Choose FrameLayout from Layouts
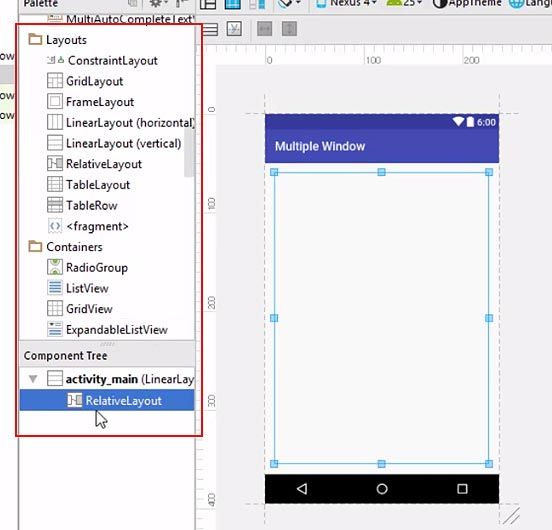 pos(90,102)
